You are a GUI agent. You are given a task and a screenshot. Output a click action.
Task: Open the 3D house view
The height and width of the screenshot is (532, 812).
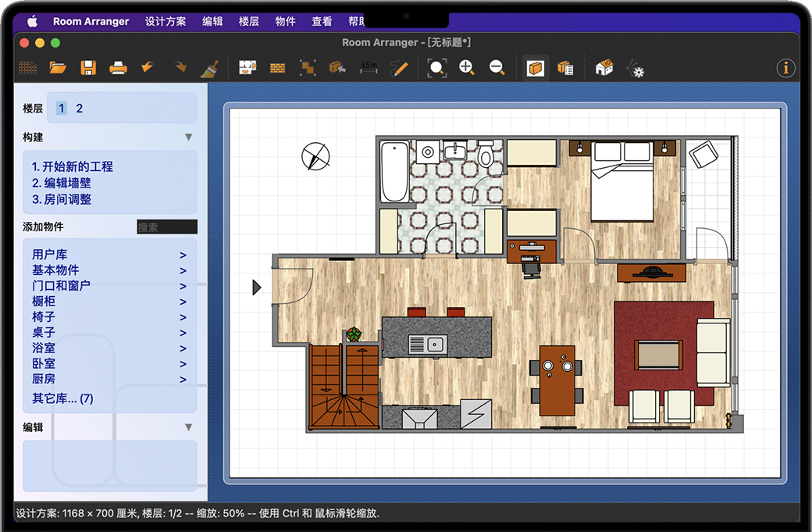[604, 68]
